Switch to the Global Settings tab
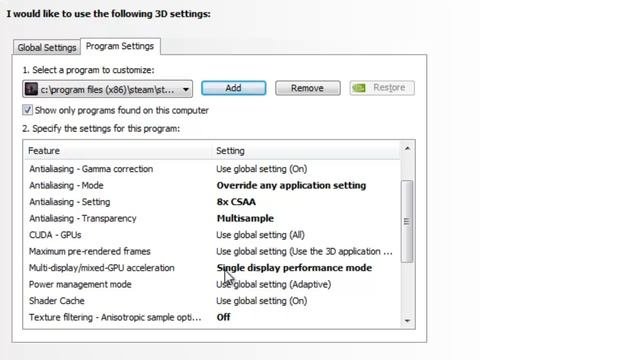 click(47, 47)
